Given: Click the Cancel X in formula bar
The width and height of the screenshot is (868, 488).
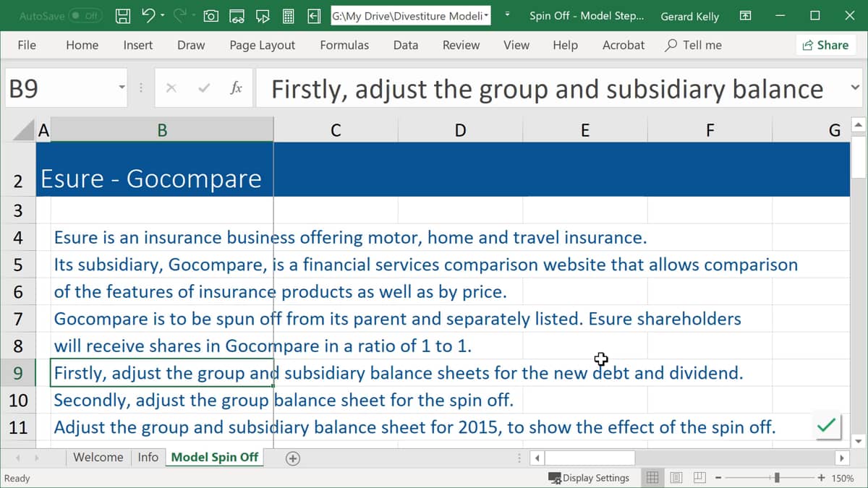Looking at the screenshot, I should (x=171, y=88).
